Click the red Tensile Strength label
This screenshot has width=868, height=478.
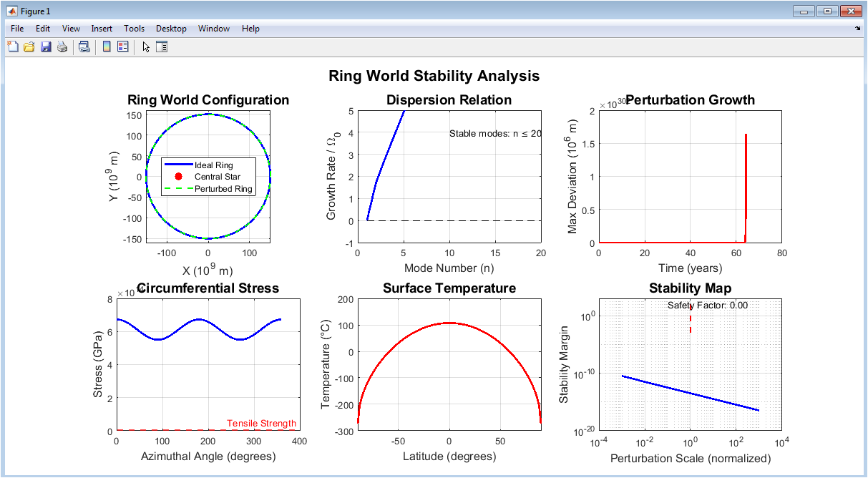click(261, 424)
